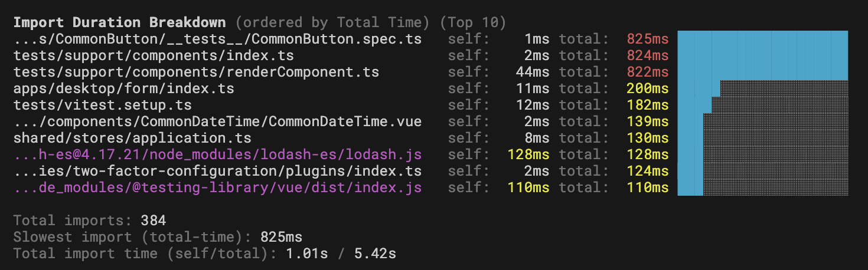This screenshot has width=868, height=270.
Task: Click the yellow 200ms total value
Action: (x=648, y=89)
